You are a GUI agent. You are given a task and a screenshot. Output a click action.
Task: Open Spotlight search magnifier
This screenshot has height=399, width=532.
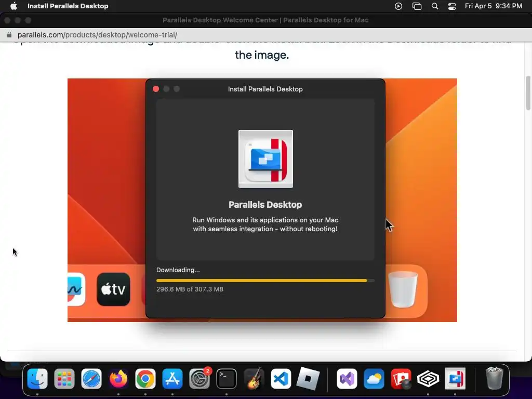[435, 6]
